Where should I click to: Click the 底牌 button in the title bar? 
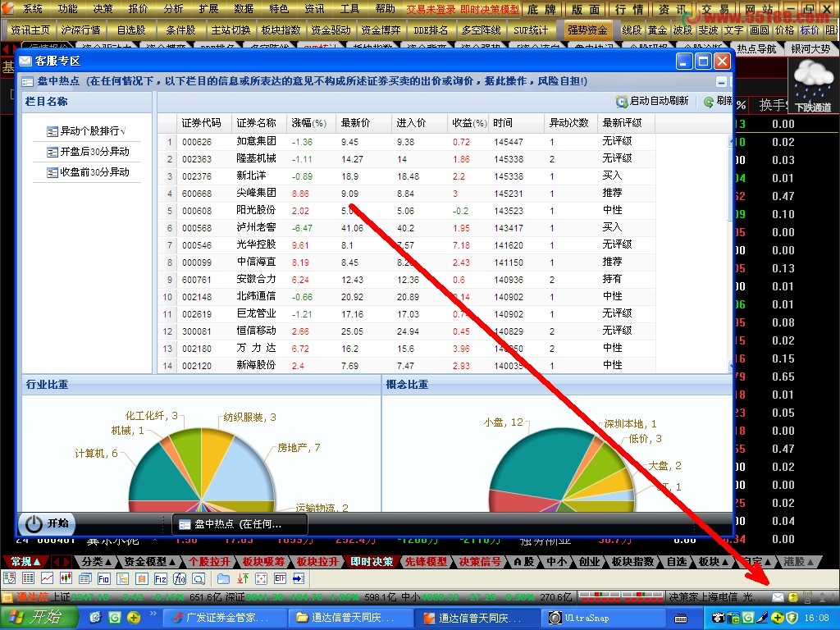541,10
